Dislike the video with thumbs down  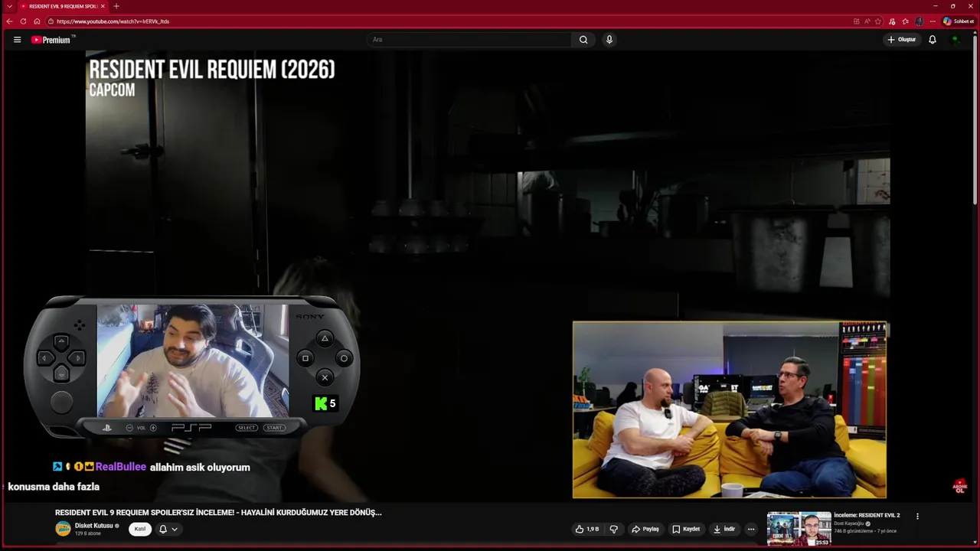click(613, 529)
